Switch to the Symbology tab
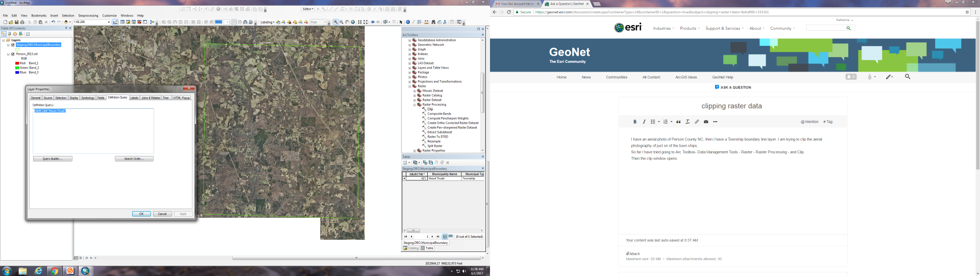Viewport: 980px width, 276px height. [x=88, y=98]
